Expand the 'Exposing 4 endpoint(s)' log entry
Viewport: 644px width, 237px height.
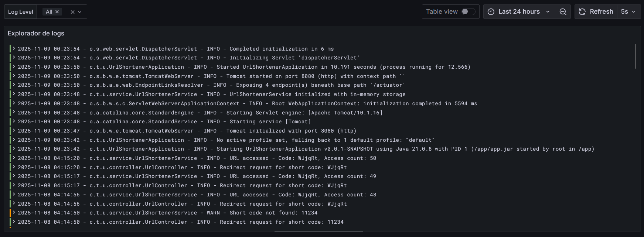coord(14,85)
